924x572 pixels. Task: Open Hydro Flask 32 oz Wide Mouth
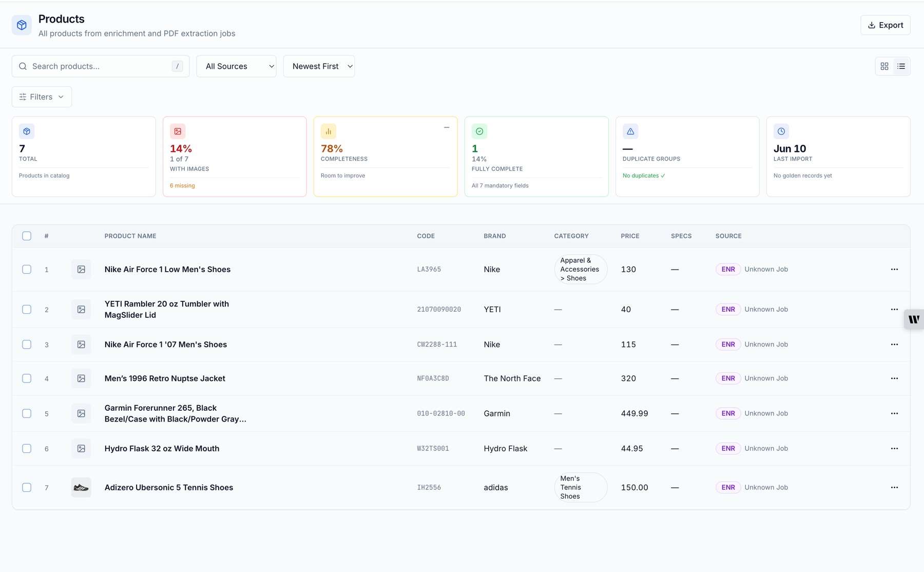[162, 449]
